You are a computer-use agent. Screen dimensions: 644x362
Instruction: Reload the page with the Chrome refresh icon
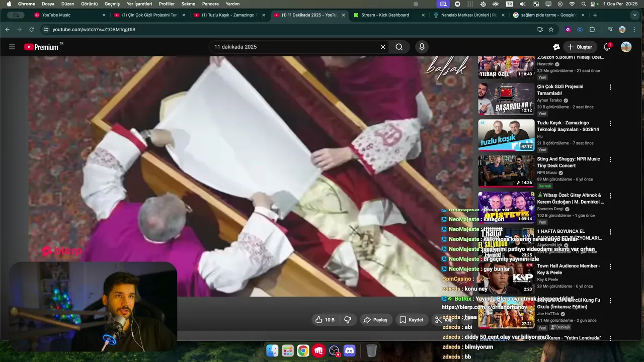(31, 30)
